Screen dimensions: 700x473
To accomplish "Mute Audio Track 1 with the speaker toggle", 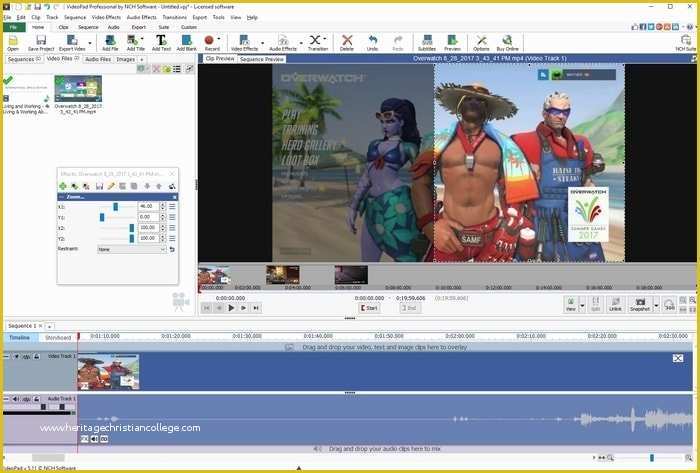I will click(x=15, y=399).
